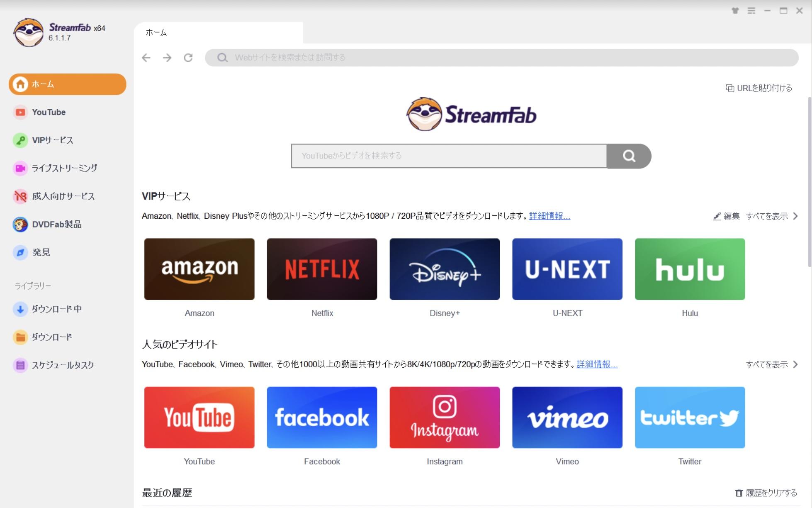812x508 pixels.
Task: Expand すべてを表示 chevron in VIPサービス section
Action: (x=795, y=216)
